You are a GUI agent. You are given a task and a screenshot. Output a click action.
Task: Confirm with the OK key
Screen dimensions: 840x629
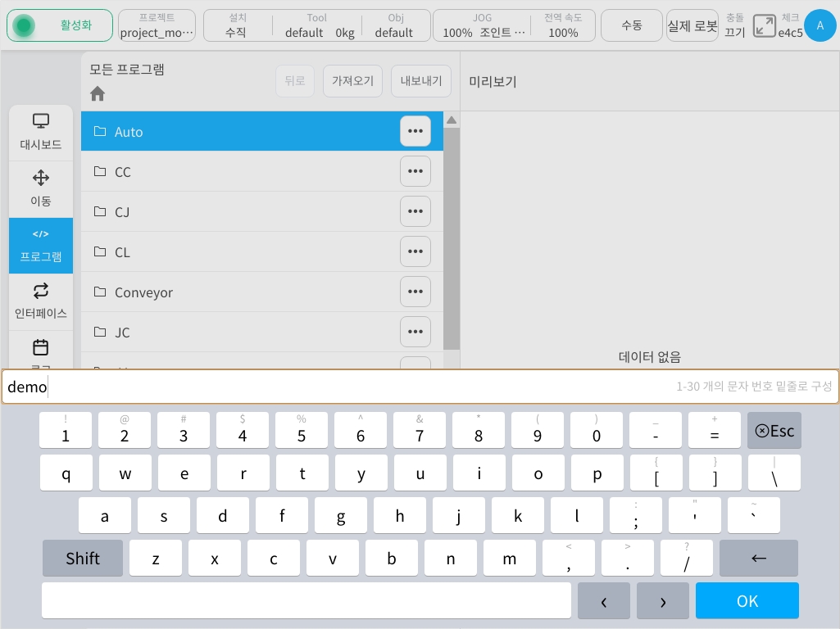pyautogui.click(x=747, y=601)
